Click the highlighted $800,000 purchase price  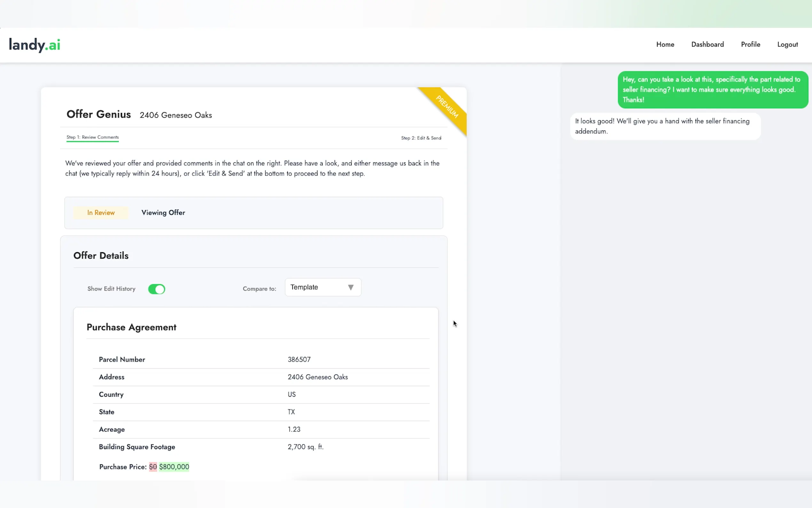[x=174, y=467]
